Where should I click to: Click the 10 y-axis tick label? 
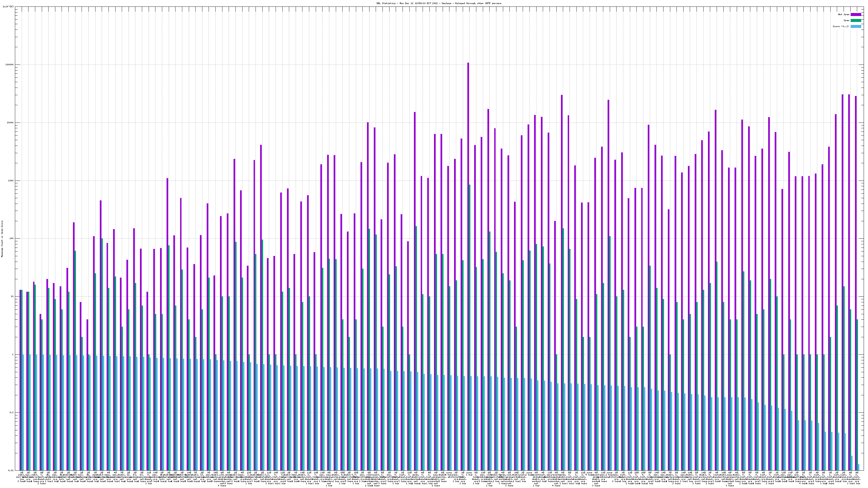(12, 296)
